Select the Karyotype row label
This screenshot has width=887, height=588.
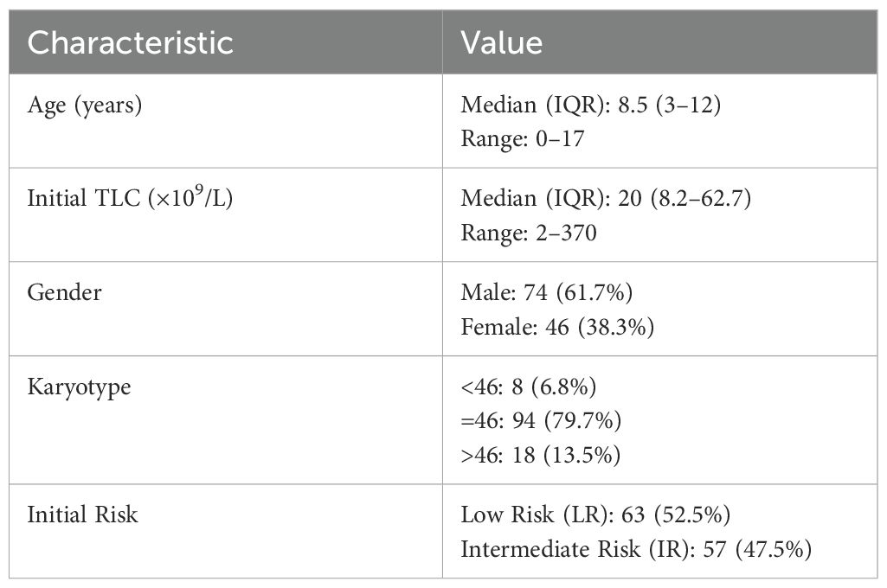pyautogui.click(x=80, y=387)
